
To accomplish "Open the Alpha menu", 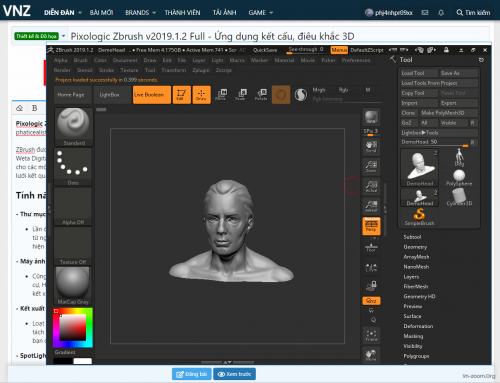I will pyautogui.click(x=61, y=60).
